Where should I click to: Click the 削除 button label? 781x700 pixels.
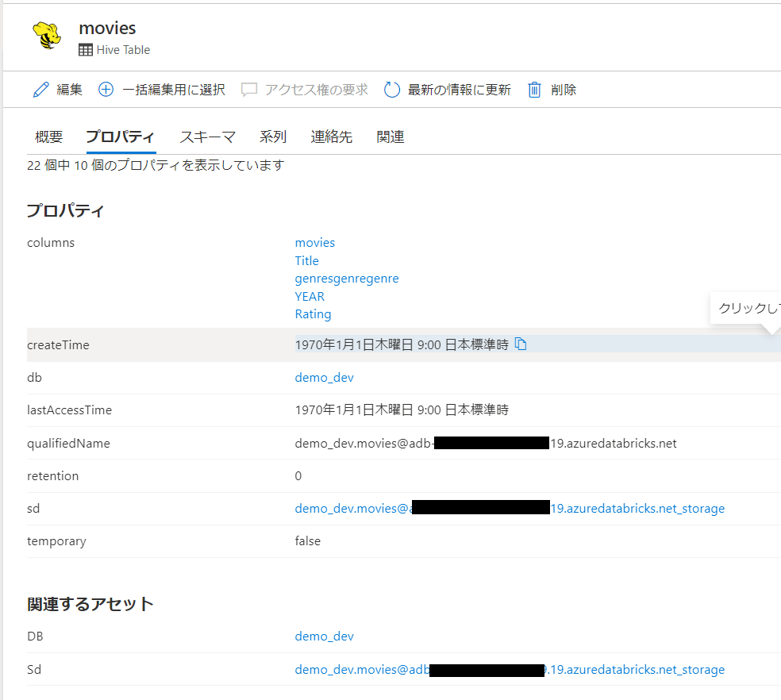pos(564,90)
